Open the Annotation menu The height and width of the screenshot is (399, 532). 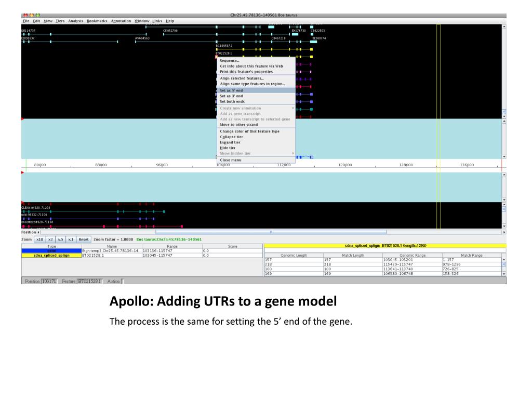tap(121, 21)
